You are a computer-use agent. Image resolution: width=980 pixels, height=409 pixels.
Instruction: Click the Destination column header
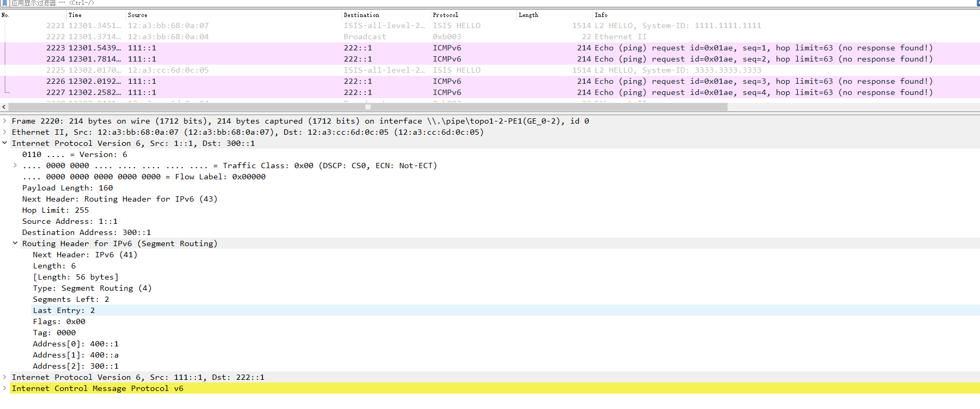(x=361, y=15)
